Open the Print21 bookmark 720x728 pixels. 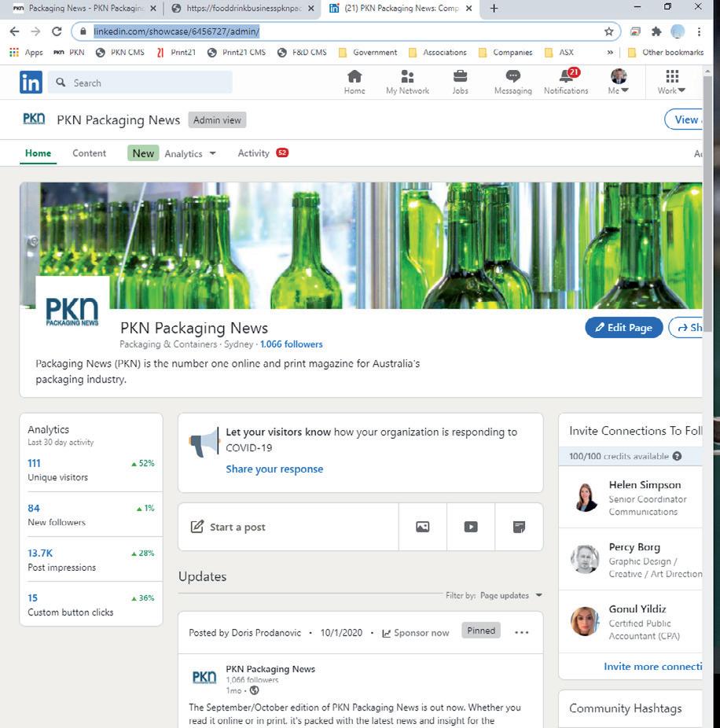176,53
